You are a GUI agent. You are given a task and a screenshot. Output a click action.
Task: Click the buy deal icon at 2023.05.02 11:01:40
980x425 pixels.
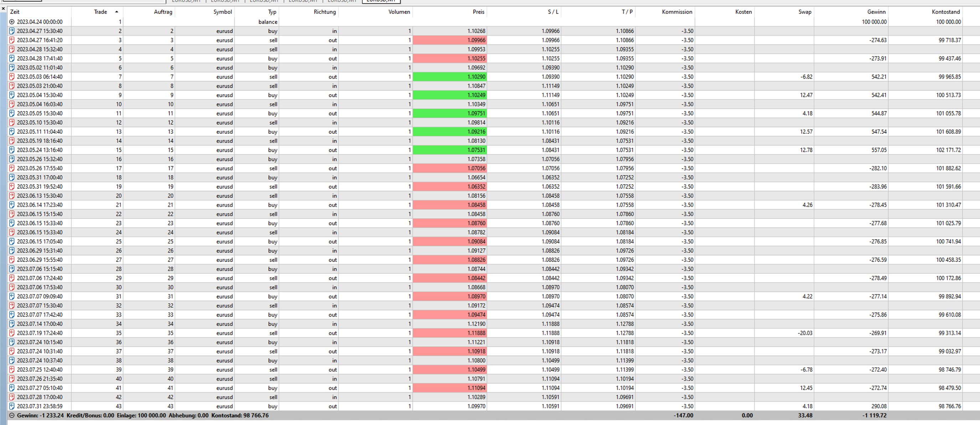click(12, 68)
